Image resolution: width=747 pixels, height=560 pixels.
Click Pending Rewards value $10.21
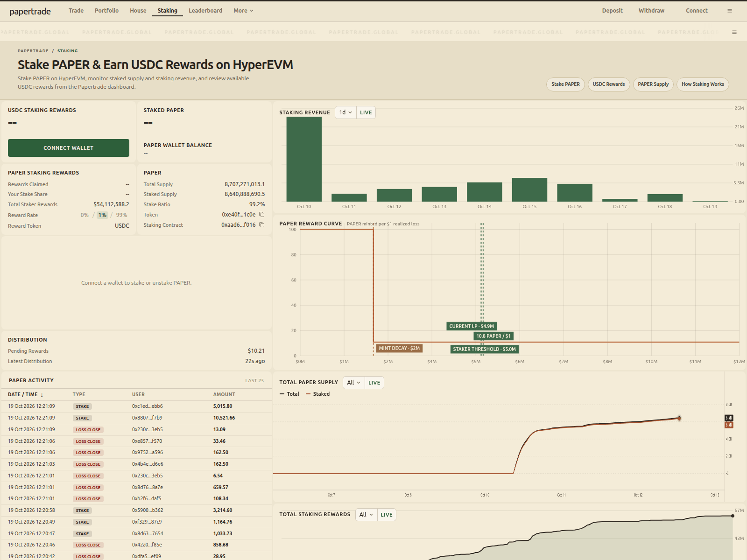(x=256, y=351)
